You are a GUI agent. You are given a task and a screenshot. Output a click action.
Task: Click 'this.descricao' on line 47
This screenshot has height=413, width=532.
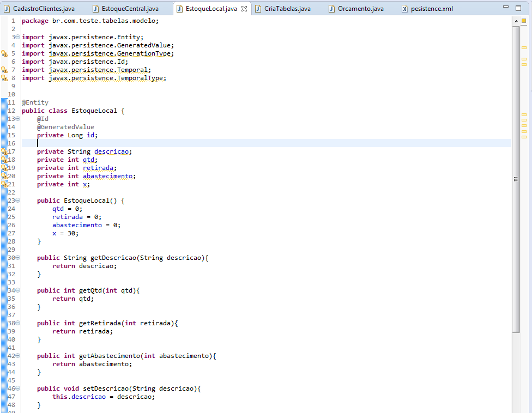78,397
